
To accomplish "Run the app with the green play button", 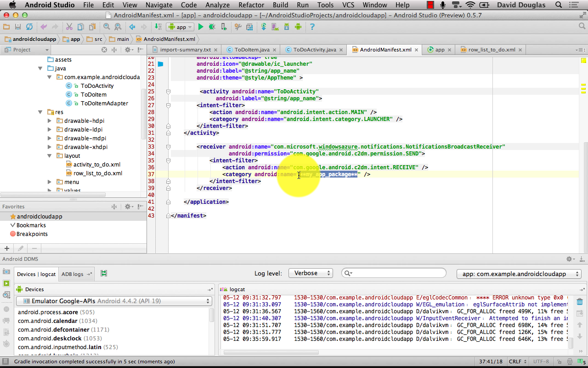I will [201, 27].
